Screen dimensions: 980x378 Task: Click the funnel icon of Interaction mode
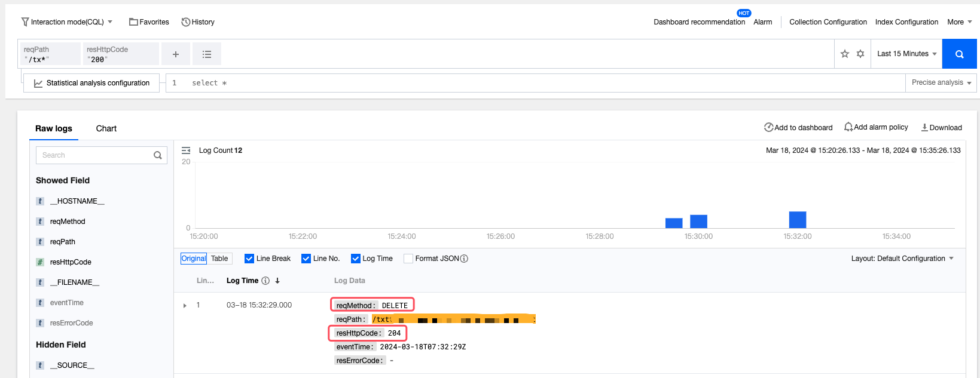click(x=25, y=22)
